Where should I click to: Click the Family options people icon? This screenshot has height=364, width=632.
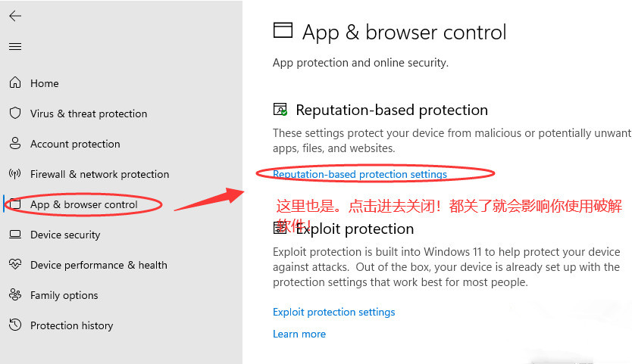coord(15,295)
